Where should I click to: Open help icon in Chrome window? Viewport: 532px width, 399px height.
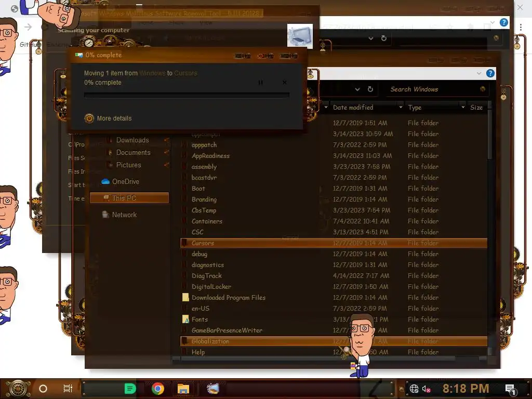(x=504, y=22)
